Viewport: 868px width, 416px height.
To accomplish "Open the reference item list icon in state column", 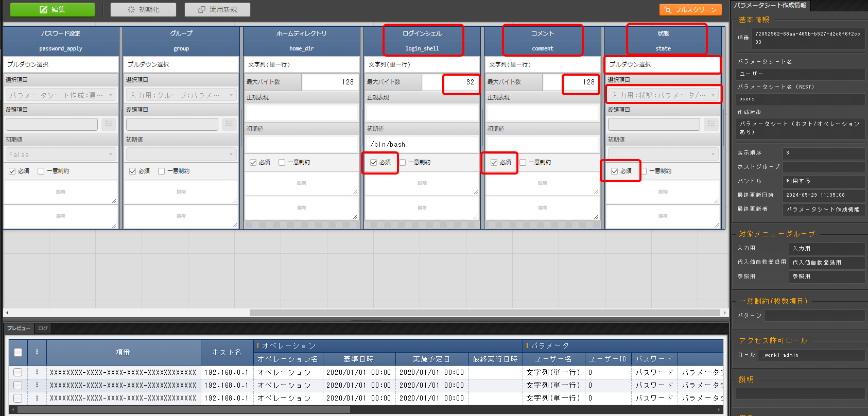I will [x=711, y=124].
